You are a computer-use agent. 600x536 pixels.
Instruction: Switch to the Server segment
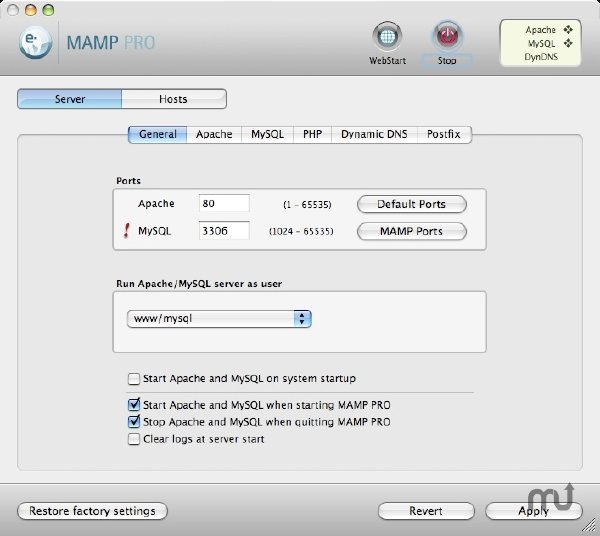[x=70, y=99]
